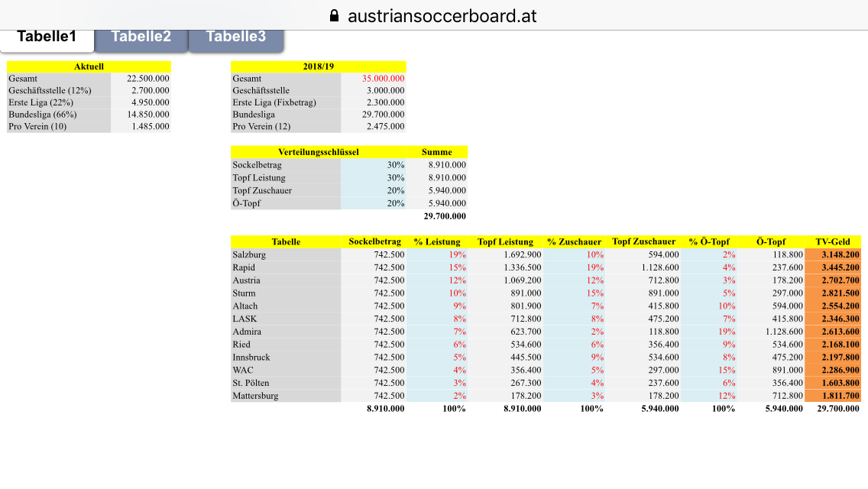
Task: Select the 'Admira' team row label
Action: click(x=247, y=332)
